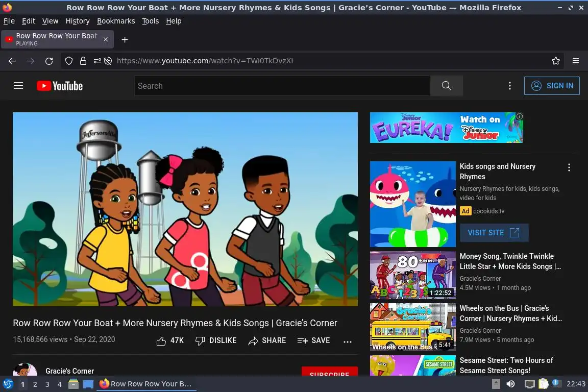Open Sesame Street Two Hours video title
The height and width of the screenshot is (392, 588).
pos(506,365)
